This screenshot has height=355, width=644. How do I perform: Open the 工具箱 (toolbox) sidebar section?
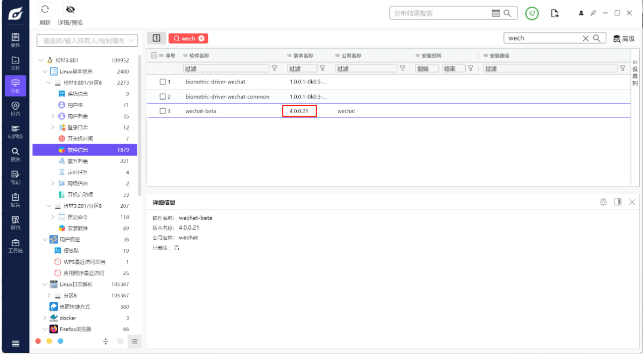[x=15, y=246]
